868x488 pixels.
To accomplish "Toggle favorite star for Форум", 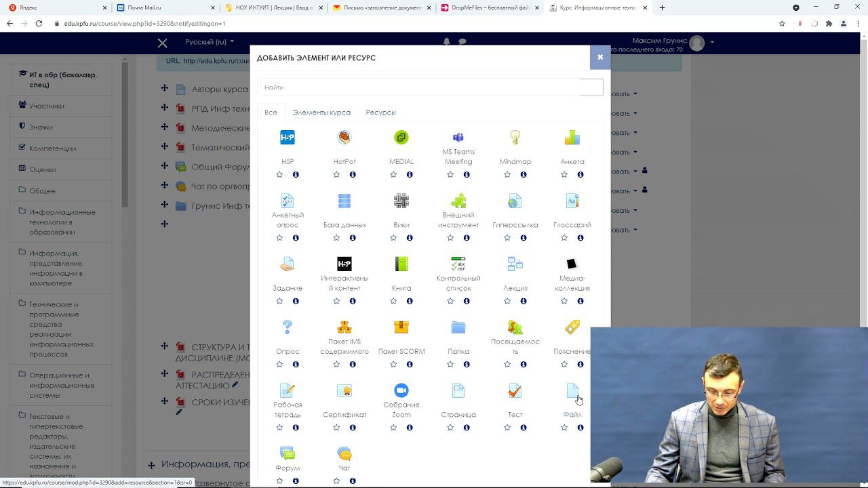I will pos(279,481).
